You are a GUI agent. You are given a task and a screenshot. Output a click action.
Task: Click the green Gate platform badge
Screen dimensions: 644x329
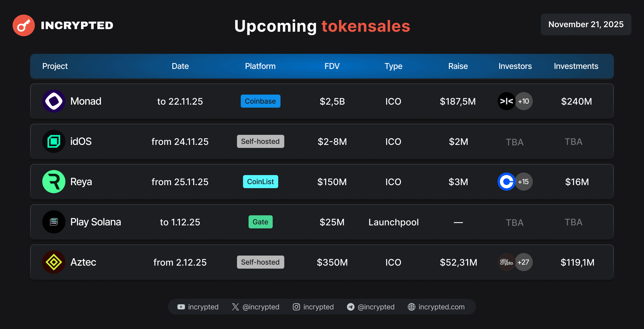pos(260,222)
